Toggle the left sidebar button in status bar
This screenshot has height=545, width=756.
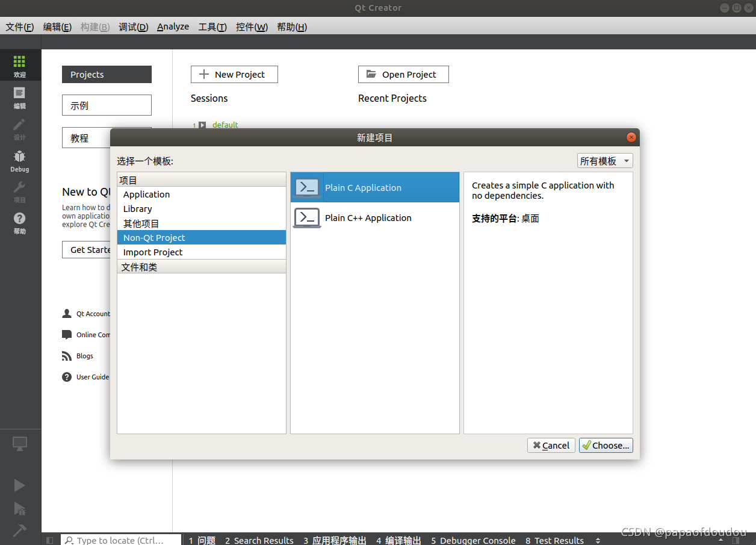pyautogui.click(x=50, y=540)
